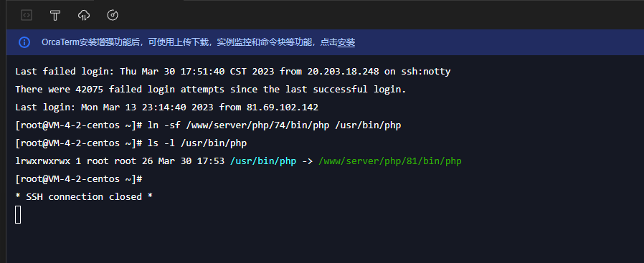Click the blue info circle icon
Screen dimensions: 644x263
coord(24,42)
